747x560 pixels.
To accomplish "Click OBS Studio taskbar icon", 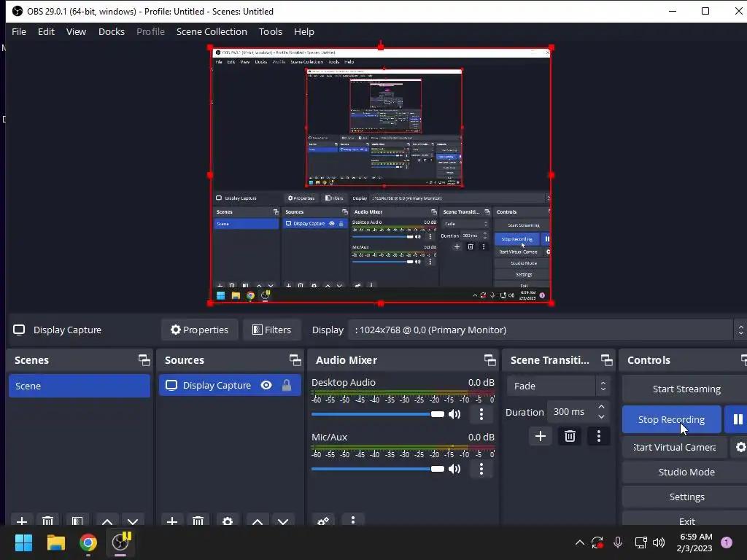I will click(120, 542).
